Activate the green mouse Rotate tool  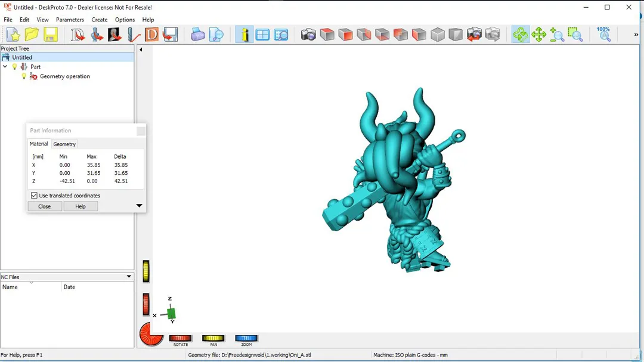pos(521,35)
